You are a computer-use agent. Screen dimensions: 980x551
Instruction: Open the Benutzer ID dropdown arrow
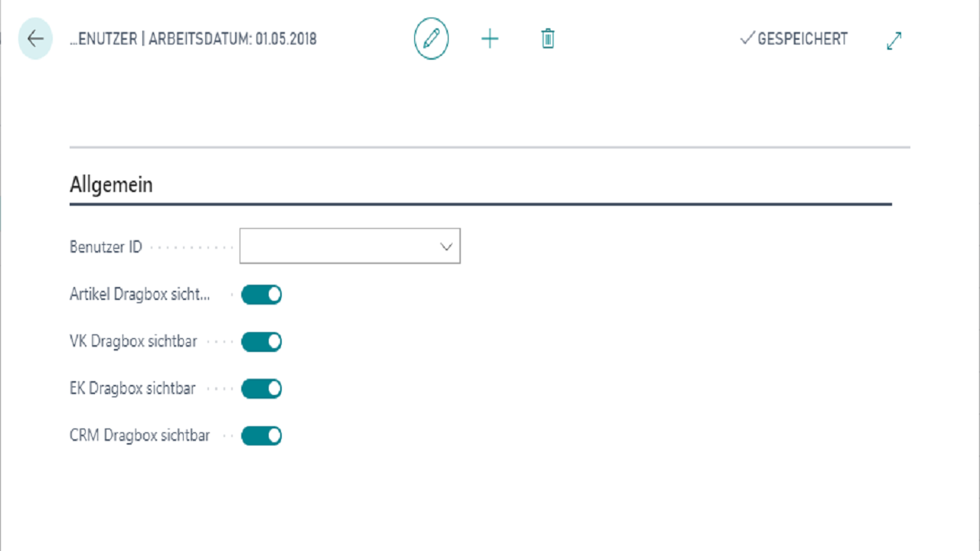[446, 246]
